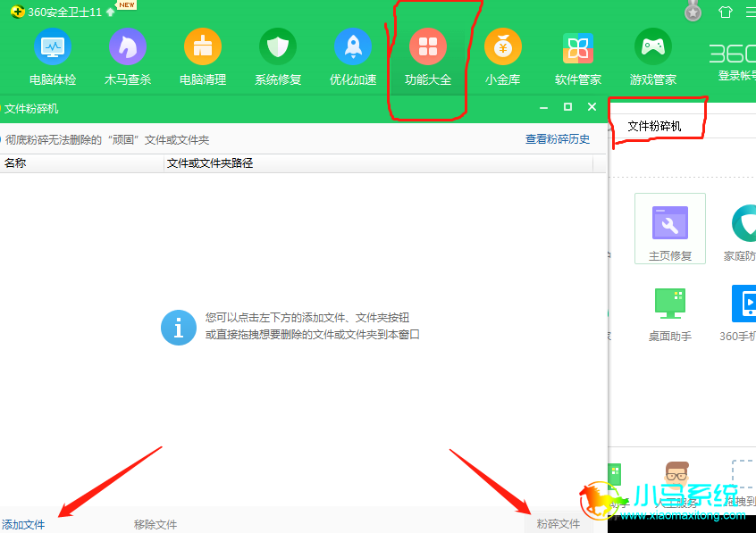Click 添加文件 add file button
756x533 pixels.
pos(22,524)
